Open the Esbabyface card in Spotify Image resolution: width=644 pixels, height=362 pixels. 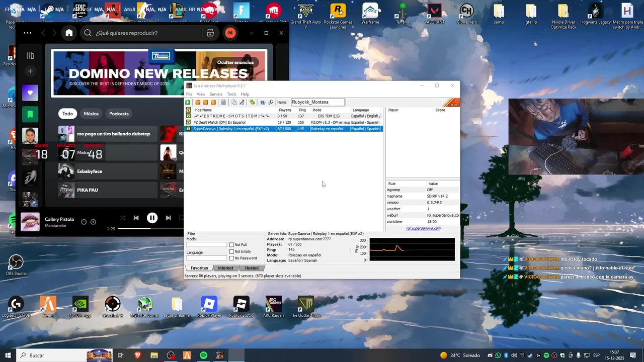pyautogui.click(x=108, y=171)
